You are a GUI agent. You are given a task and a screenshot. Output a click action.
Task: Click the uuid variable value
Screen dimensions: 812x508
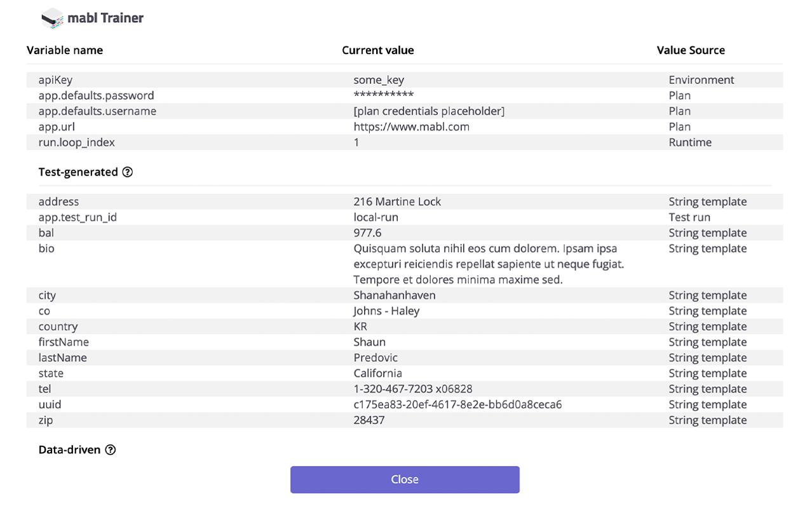457,404
